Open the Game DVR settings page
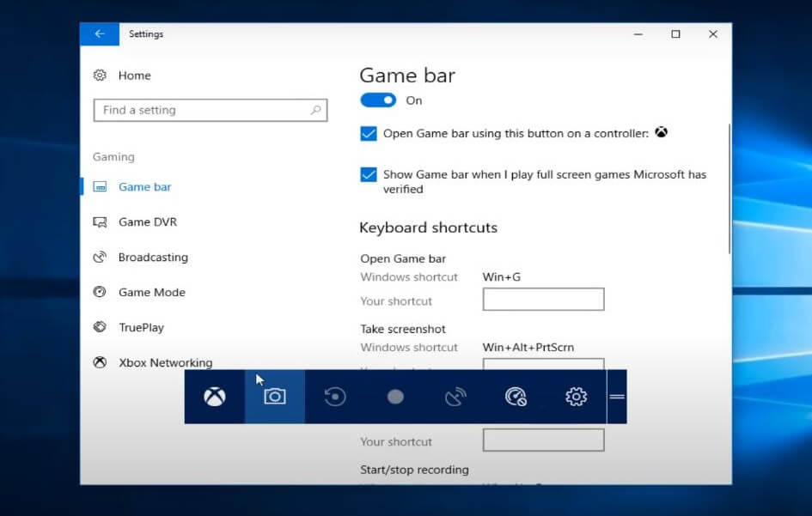 (147, 222)
